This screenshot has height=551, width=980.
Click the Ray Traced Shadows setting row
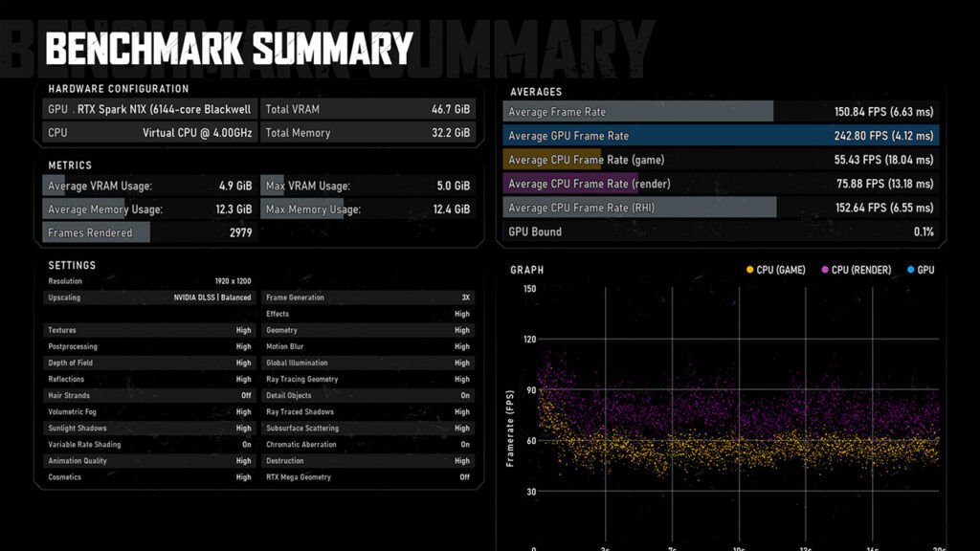click(x=368, y=411)
